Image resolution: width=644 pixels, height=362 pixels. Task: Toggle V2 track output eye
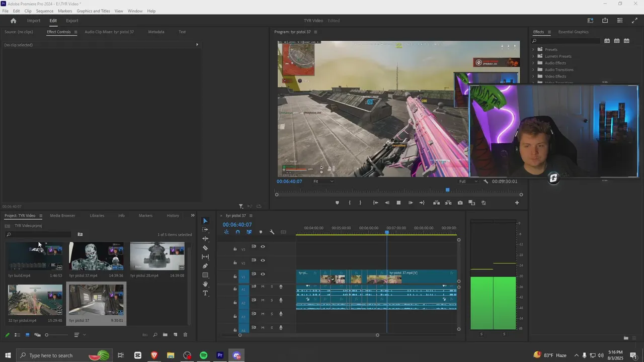[263, 260]
